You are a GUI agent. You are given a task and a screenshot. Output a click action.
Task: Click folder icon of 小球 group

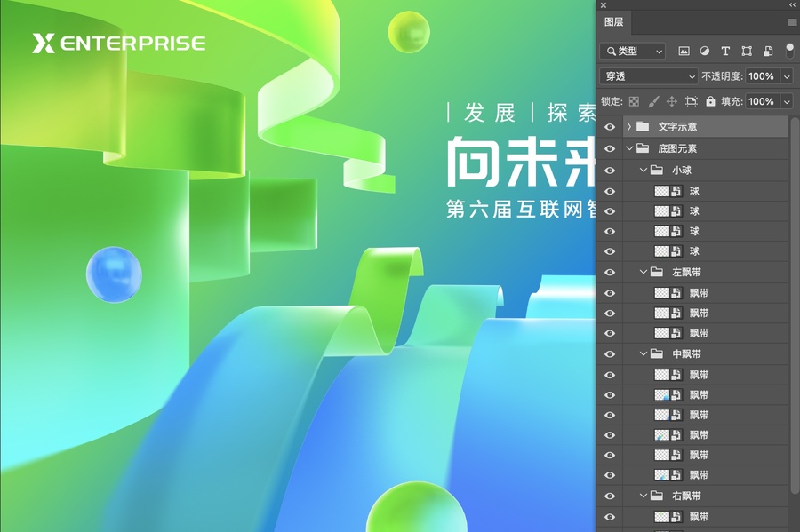[657, 171]
